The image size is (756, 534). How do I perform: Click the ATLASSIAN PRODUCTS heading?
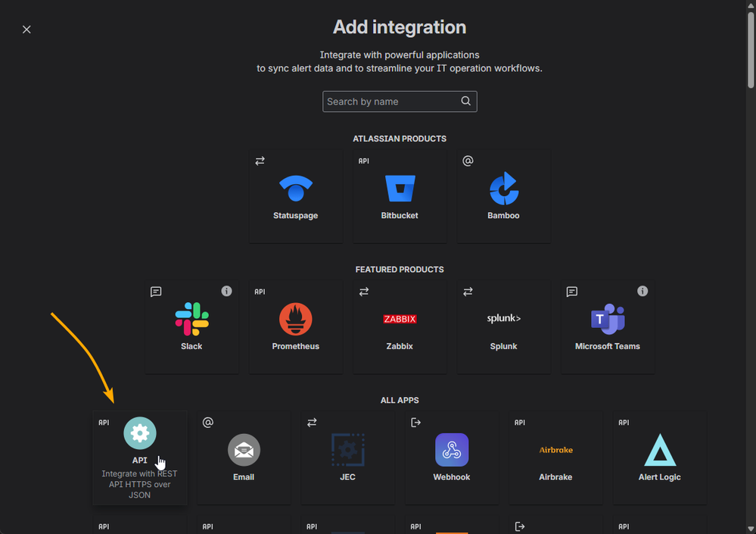pyautogui.click(x=400, y=139)
